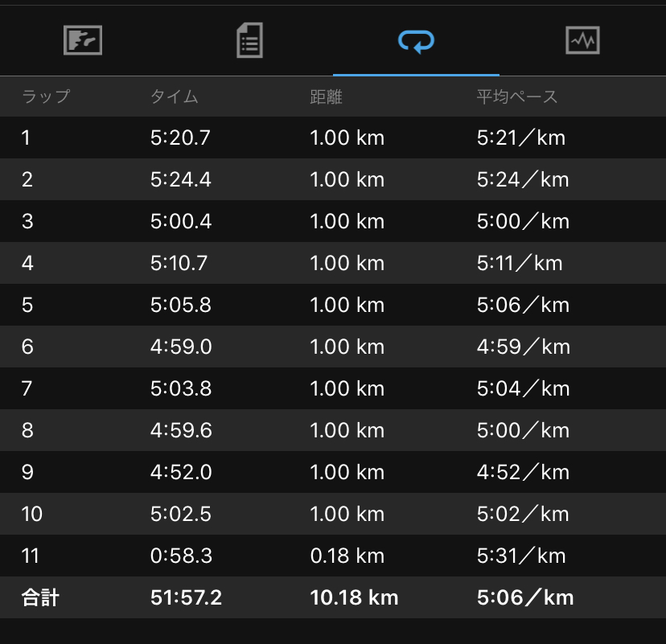Select the laps loop icon tab
Image resolution: width=666 pixels, height=644 pixels.
click(x=417, y=42)
